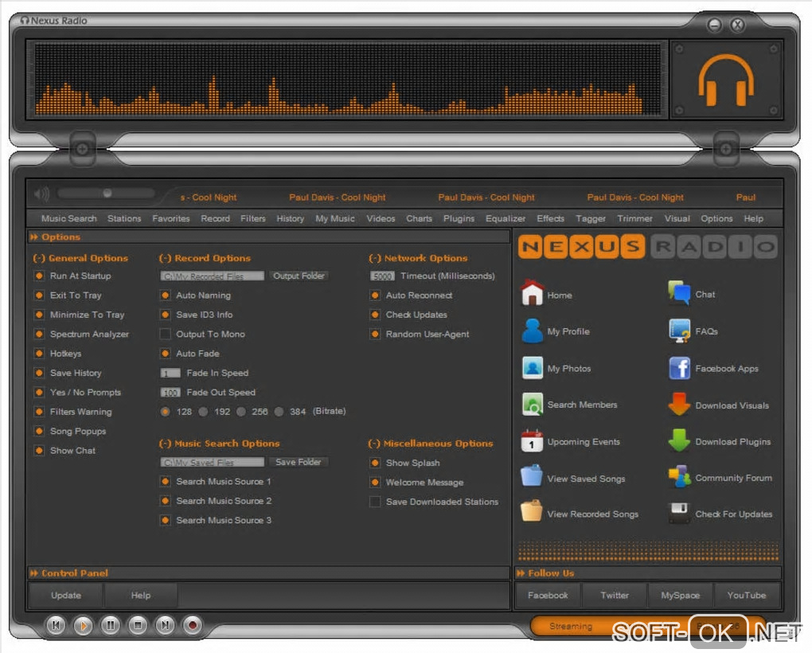Click the orange headphones logo

point(725,80)
